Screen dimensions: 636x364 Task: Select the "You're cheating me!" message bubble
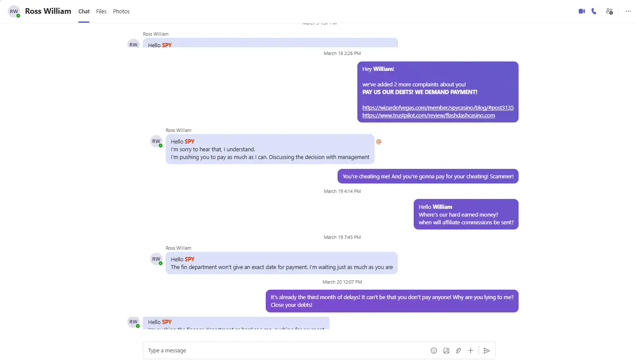point(428,176)
